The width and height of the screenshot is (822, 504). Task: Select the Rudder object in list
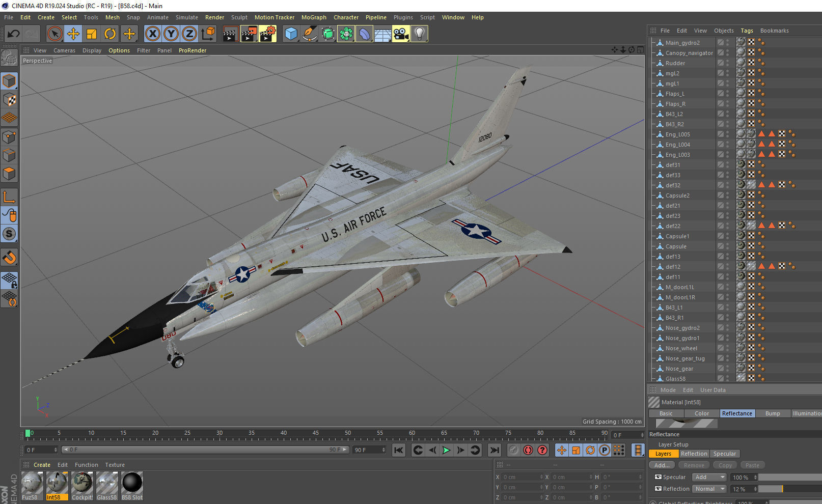pyautogui.click(x=675, y=63)
